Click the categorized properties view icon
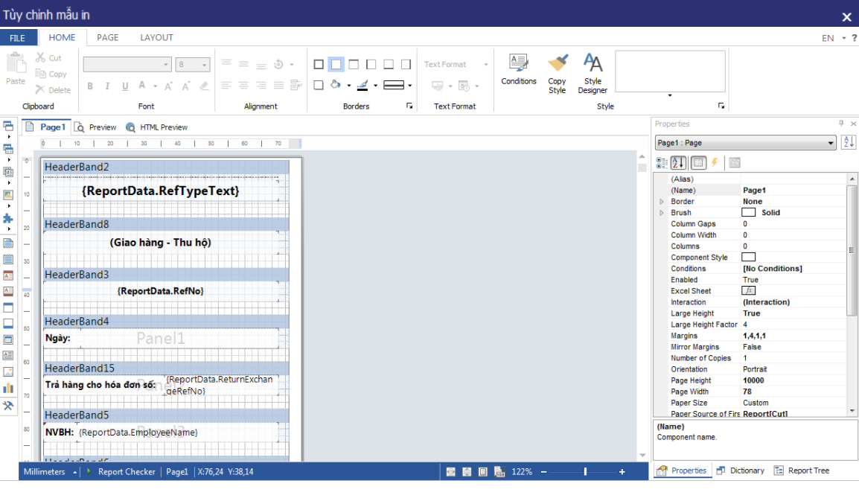This screenshot has width=859, height=504. 662,162
